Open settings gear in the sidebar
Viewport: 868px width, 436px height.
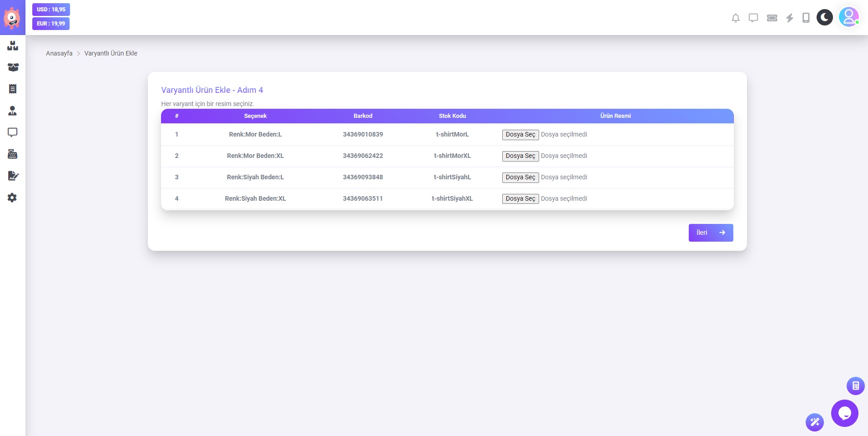pos(12,198)
